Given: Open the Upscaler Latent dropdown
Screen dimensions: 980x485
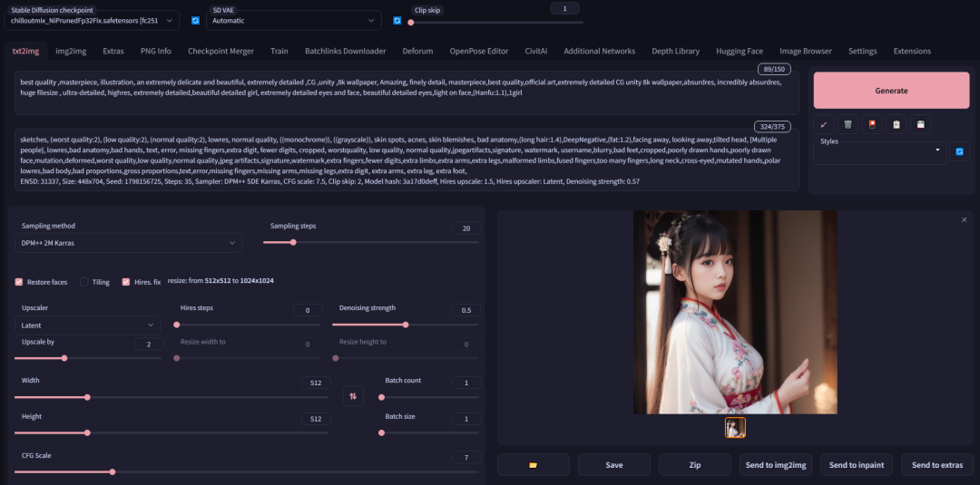Looking at the screenshot, I should [x=89, y=325].
